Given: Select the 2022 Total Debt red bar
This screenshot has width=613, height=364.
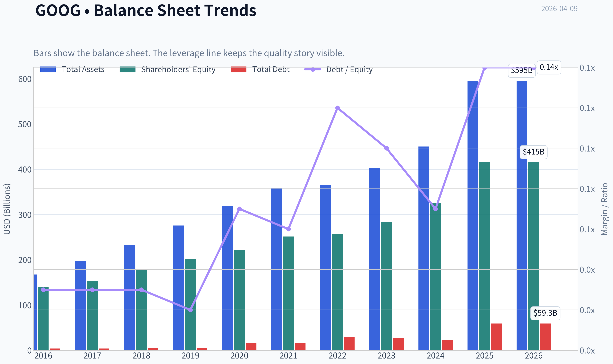Looking at the screenshot, I should (349, 343).
